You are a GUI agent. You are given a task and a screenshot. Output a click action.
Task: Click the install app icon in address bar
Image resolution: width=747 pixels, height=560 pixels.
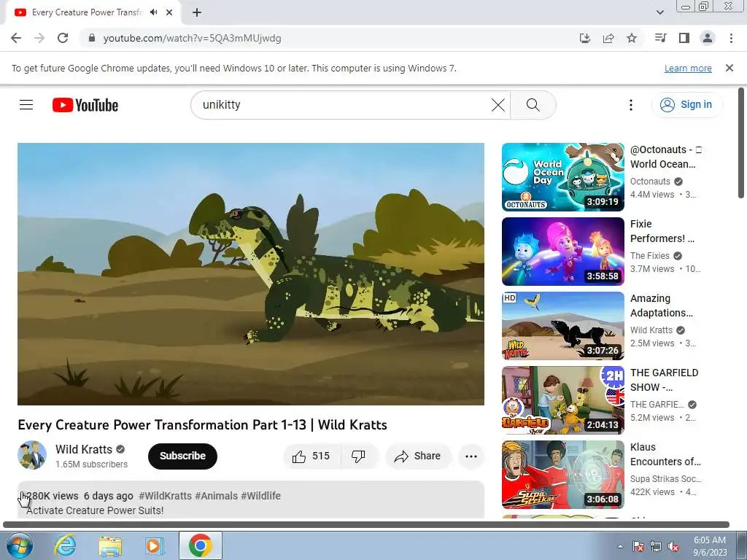[x=585, y=38]
